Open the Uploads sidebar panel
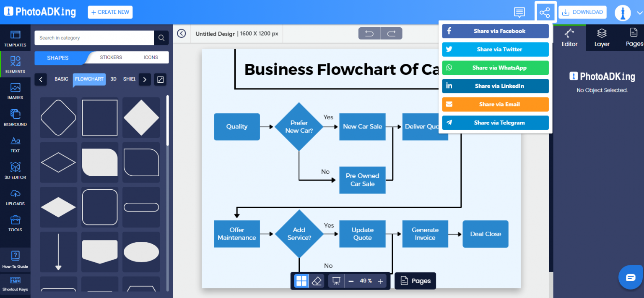The width and height of the screenshot is (644, 298). pyautogui.click(x=15, y=197)
